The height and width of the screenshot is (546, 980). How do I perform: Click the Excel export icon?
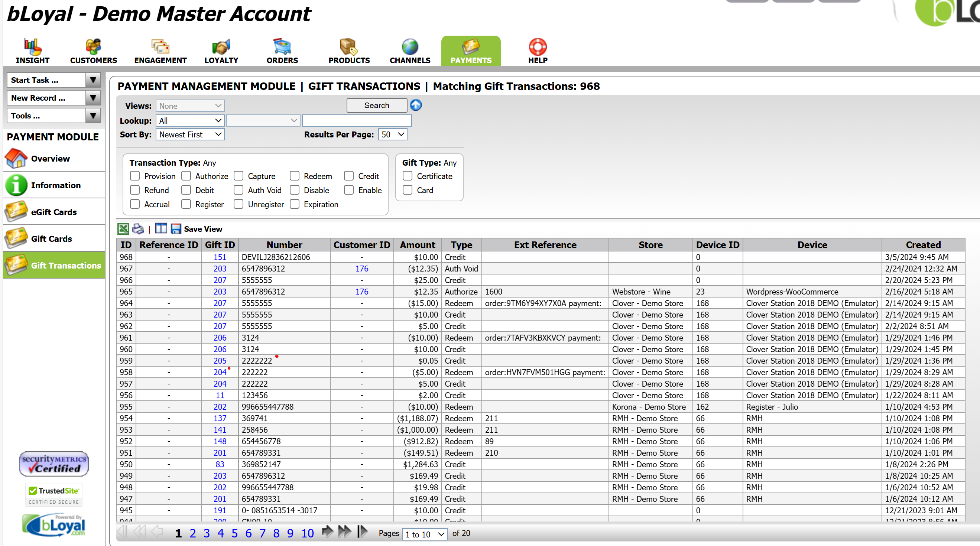tap(123, 229)
